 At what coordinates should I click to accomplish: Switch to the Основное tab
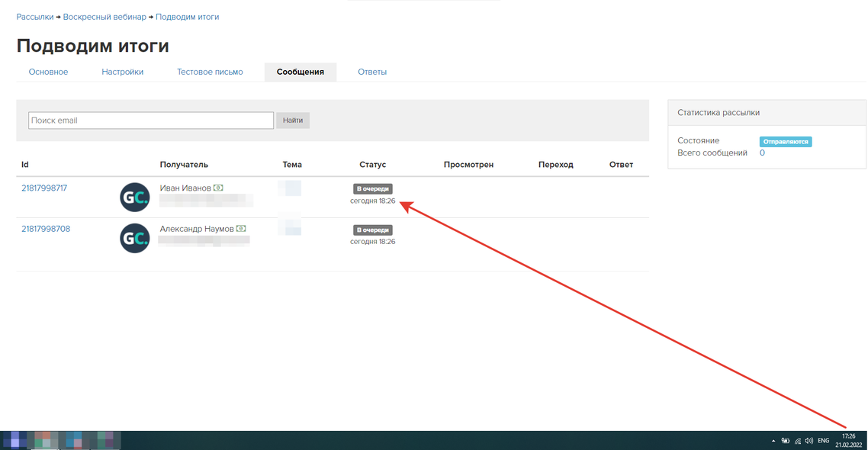pyautogui.click(x=48, y=72)
